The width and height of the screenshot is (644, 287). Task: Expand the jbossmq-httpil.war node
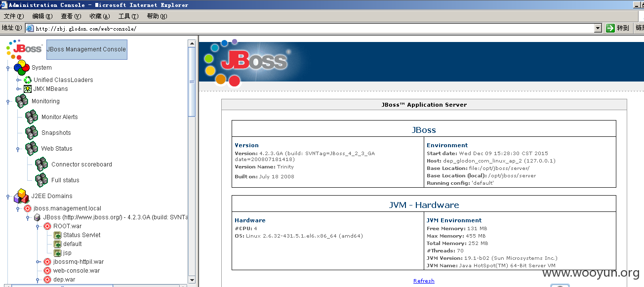[38, 262]
